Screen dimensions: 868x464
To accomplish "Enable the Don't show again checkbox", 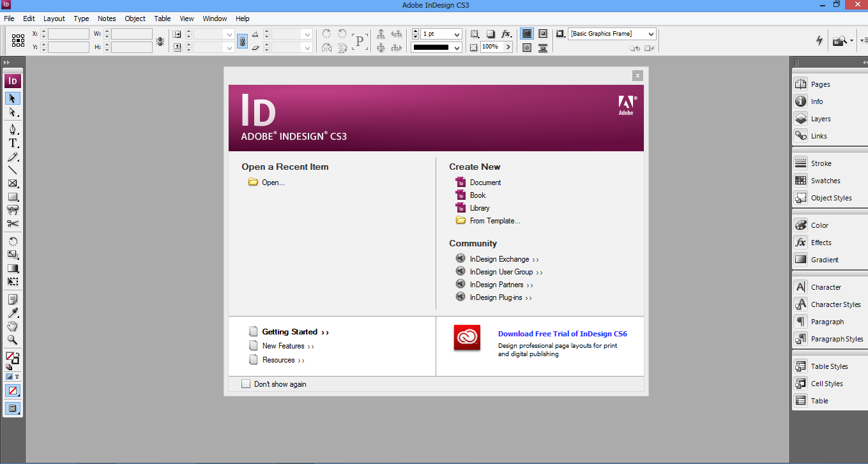I will tap(246, 384).
